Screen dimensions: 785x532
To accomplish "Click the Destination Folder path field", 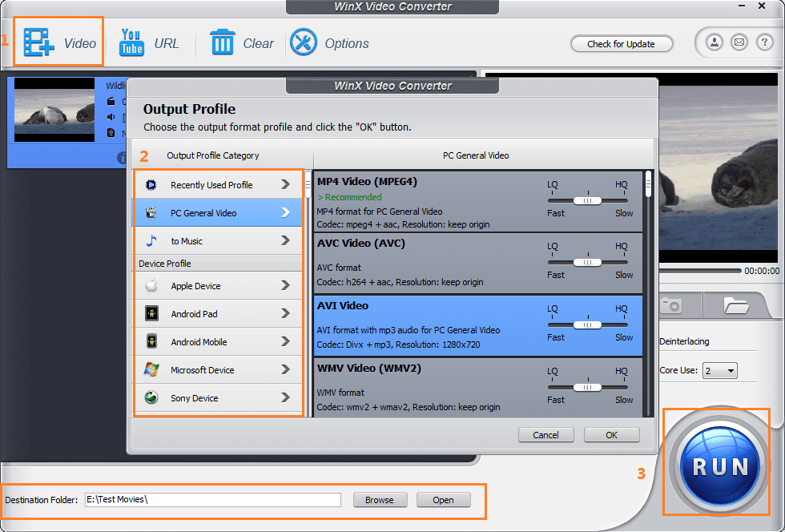I will 213,499.
